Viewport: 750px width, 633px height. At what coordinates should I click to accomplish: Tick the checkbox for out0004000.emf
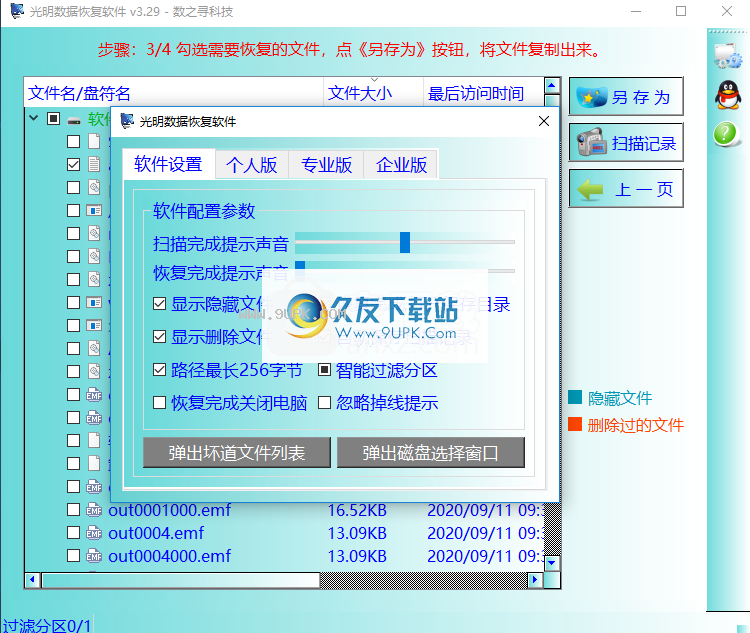(x=73, y=555)
